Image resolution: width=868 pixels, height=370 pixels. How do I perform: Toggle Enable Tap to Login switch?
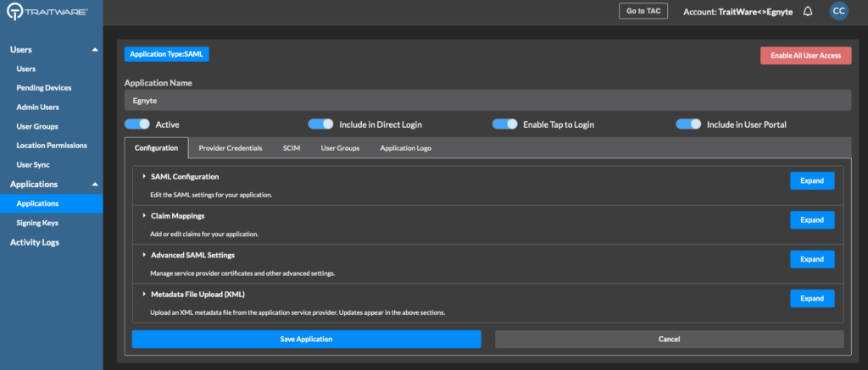pyautogui.click(x=505, y=124)
